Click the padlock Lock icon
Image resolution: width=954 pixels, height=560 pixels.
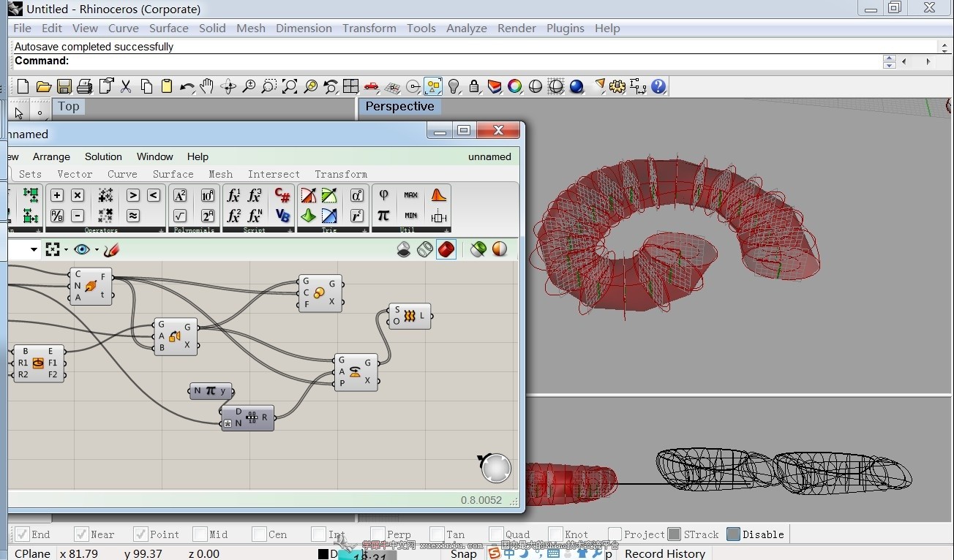(x=474, y=86)
